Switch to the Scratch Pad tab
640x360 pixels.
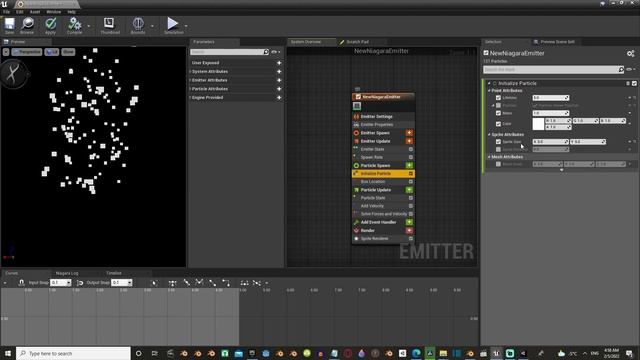click(357, 42)
